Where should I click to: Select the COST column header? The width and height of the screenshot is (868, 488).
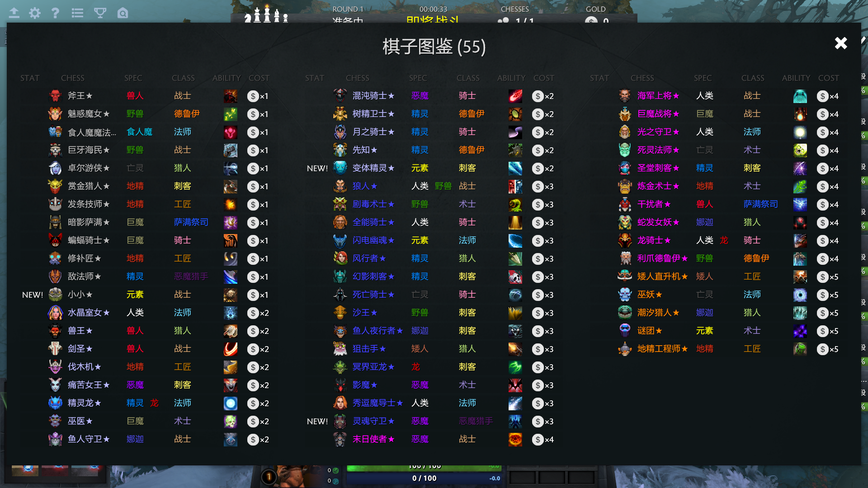259,78
